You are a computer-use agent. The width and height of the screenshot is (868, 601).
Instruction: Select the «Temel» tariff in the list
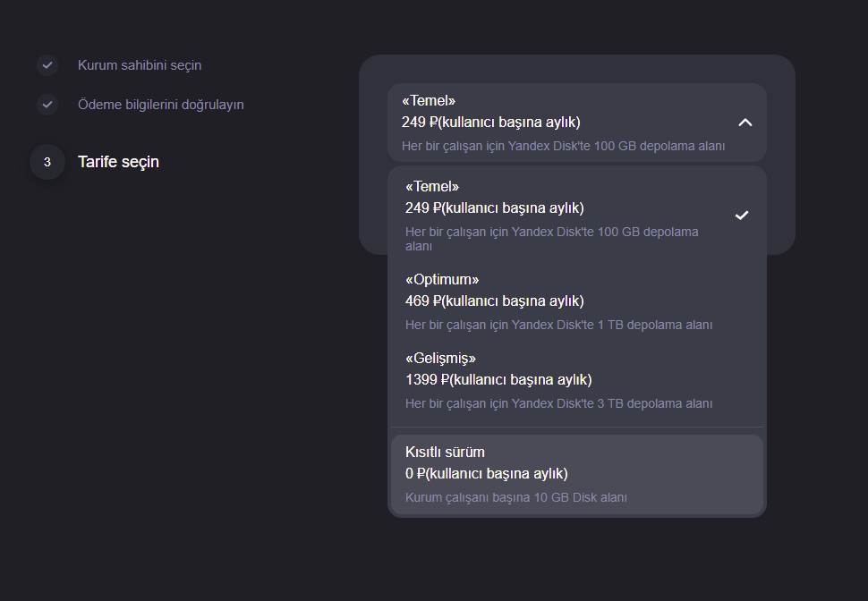[x=577, y=216]
